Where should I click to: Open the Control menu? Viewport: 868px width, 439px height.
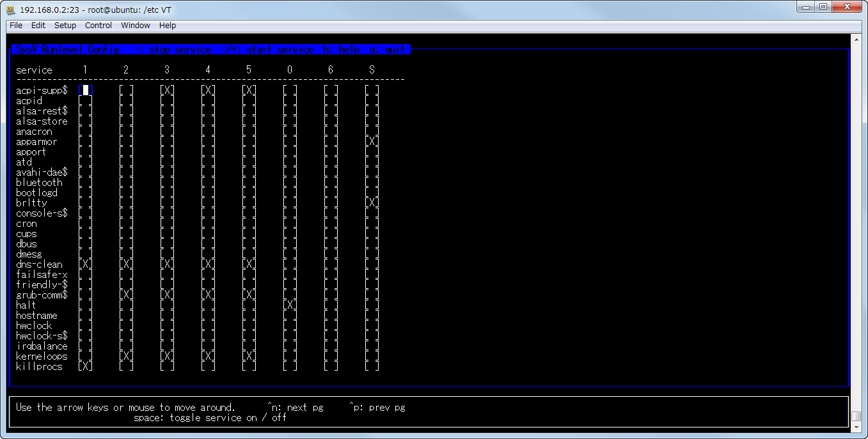click(x=99, y=26)
